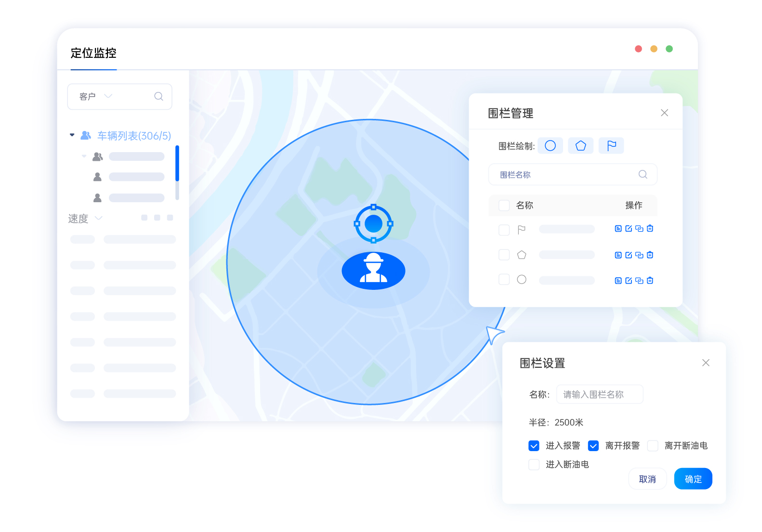
Task: Click the 确定 button
Action: click(x=693, y=479)
